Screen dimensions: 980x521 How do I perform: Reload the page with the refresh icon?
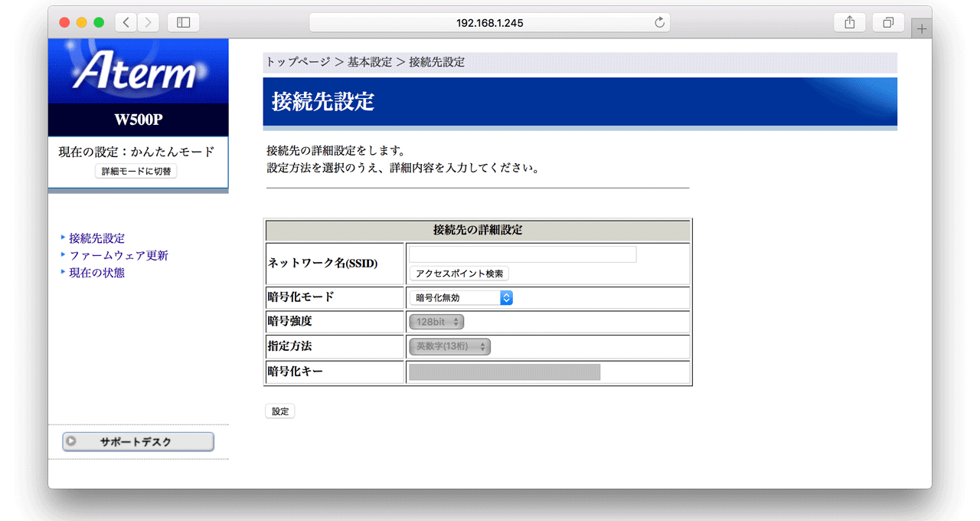coord(659,23)
